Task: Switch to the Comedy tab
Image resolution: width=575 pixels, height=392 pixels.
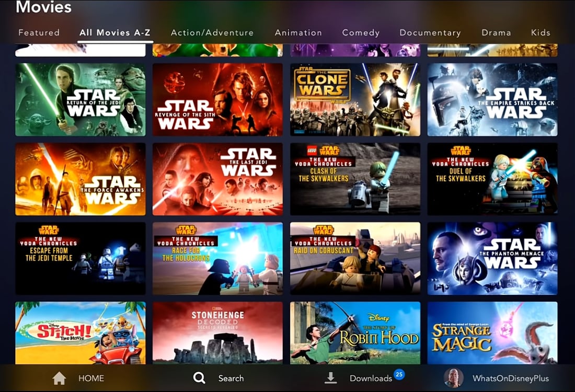Action: click(x=360, y=32)
